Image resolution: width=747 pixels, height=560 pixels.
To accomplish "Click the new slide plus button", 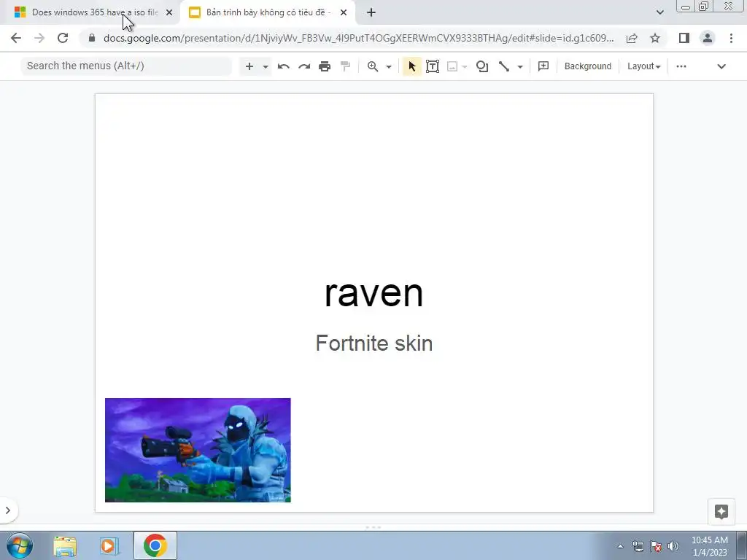I will click(249, 66).
